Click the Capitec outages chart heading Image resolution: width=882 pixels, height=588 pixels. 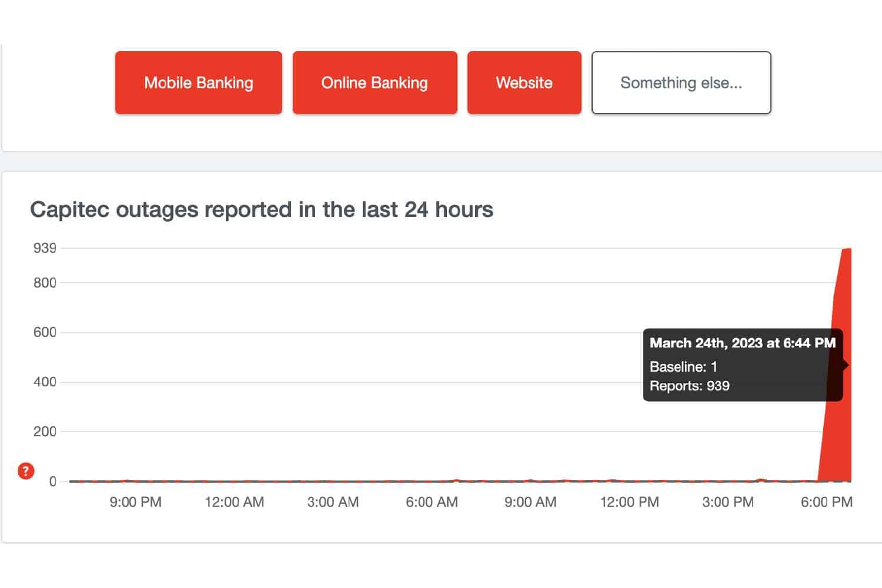pos(262,210)
